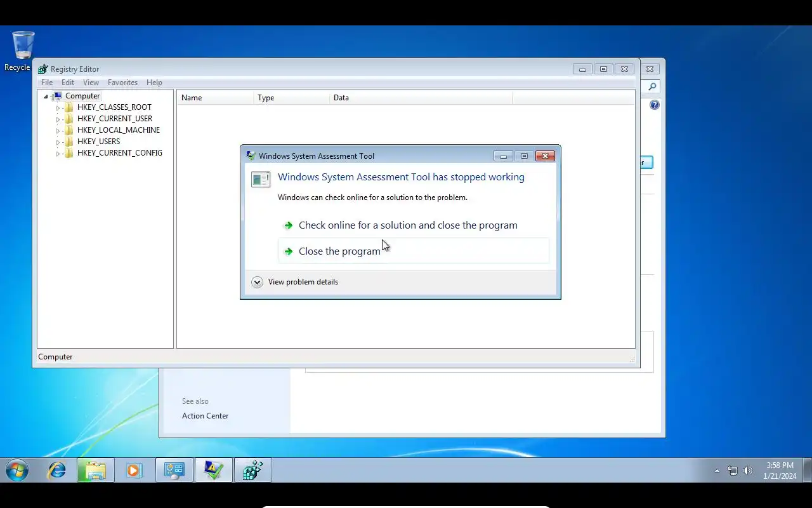Open Windows Media Player from the taskbar
The image size is (812, 508).
click(133, 471)
